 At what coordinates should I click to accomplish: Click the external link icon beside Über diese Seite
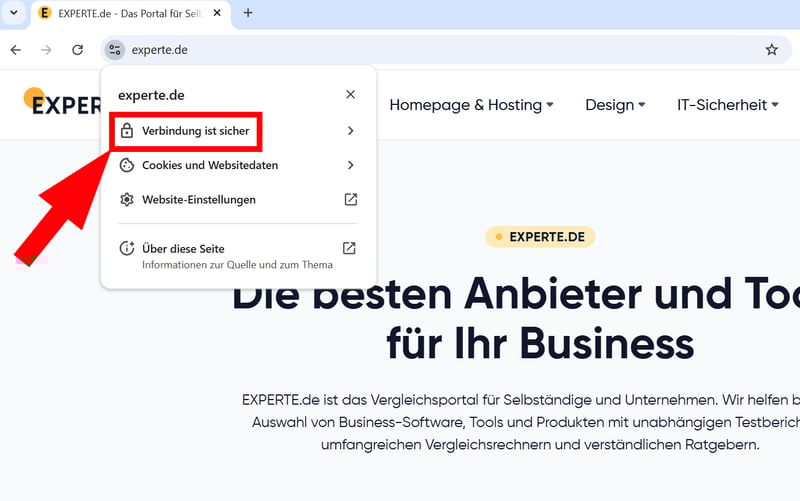tap(349, 248)
